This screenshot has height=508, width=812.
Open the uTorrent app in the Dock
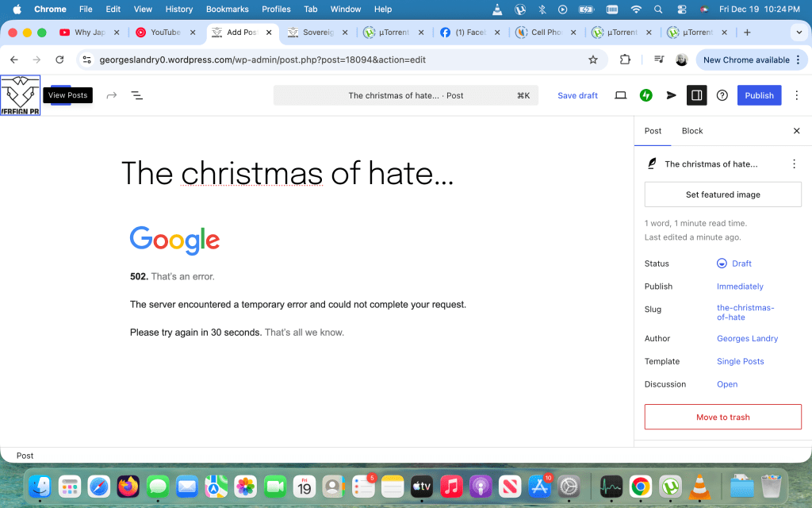[x=670, y=486]
